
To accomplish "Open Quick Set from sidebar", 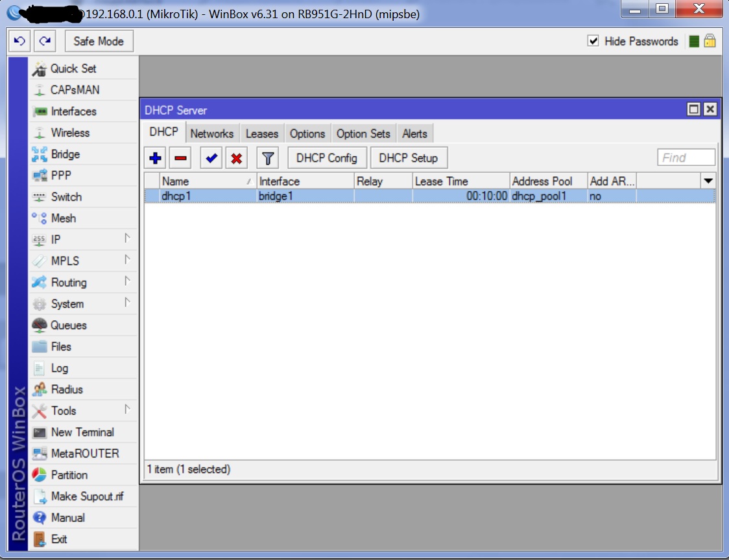I will (83, 69).
